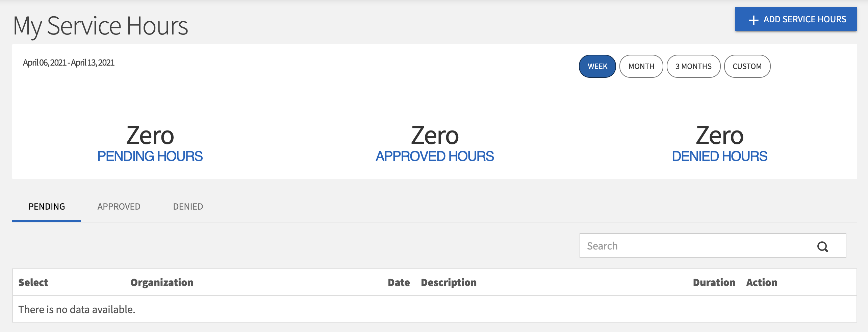Open the DENIED tab
The width and height of the screenshot is (868, 332).
coord(188,207)
